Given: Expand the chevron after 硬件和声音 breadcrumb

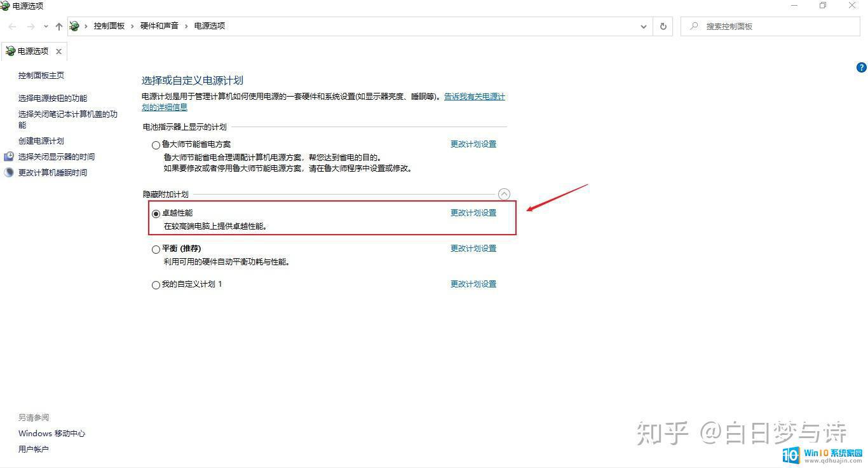Looking at the screenshot, I should coord(186,26).
